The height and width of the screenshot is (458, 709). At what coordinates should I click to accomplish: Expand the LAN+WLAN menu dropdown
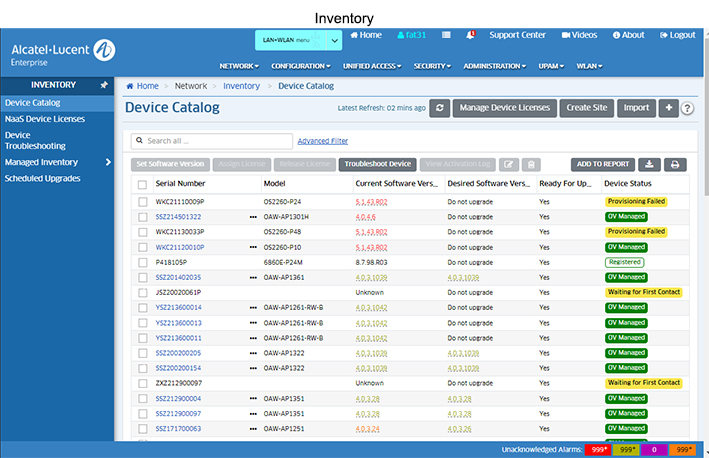click(x=334, y=40)
